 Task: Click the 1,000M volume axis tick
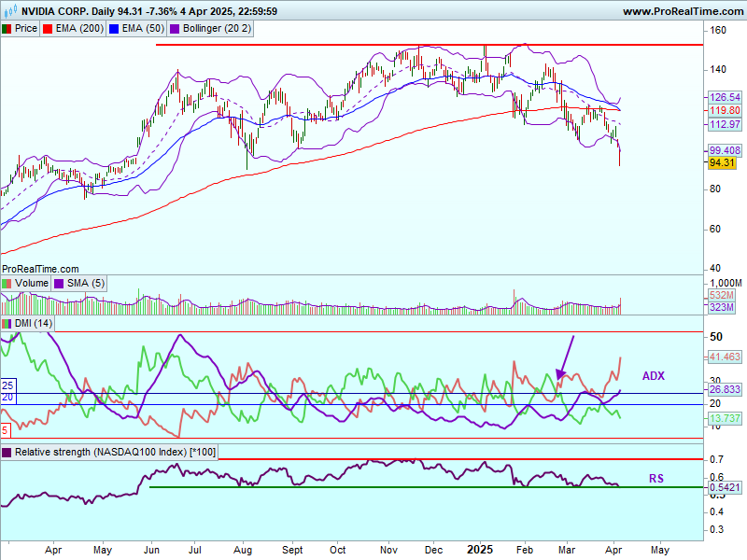click(726, 284)
